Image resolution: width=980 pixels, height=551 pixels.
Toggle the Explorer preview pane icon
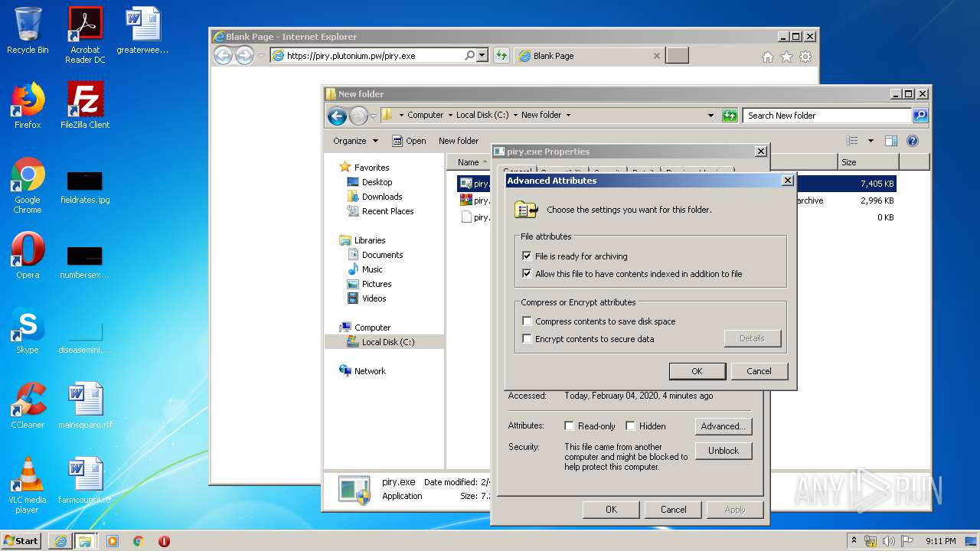pyautogui.click(x=890, y=141)
